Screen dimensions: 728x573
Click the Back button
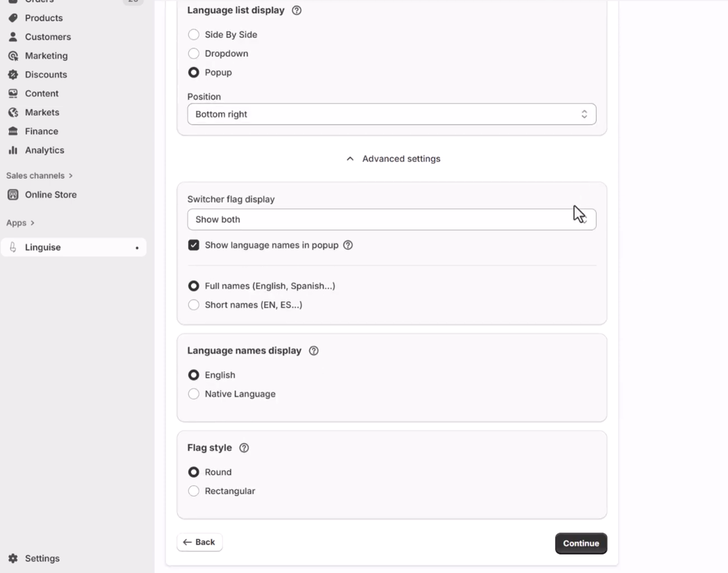pos(199,542)
